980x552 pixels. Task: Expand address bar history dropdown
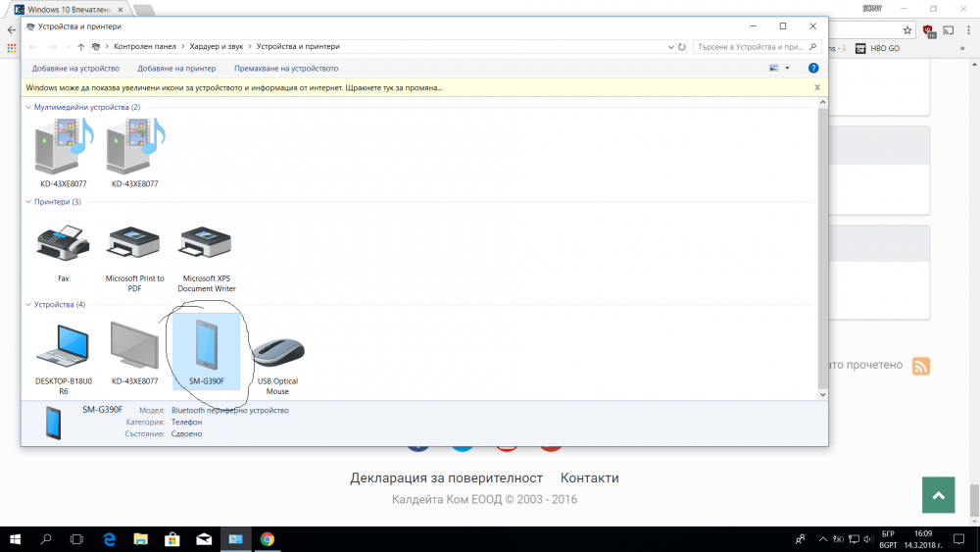670,47
